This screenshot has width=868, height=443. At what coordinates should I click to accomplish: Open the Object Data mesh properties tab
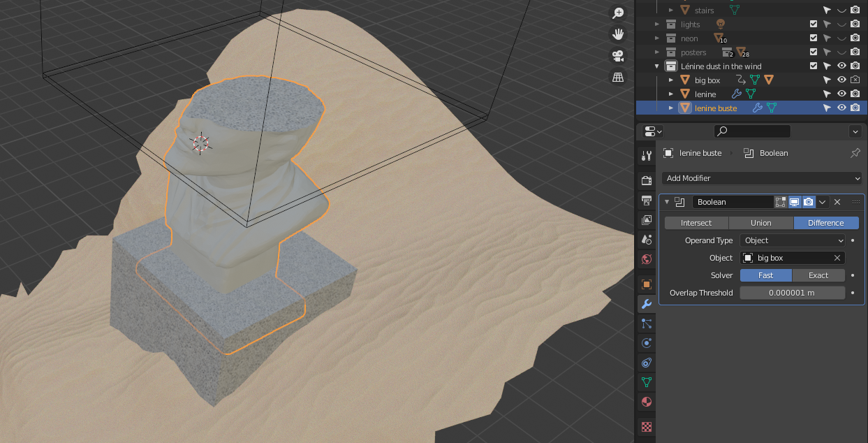647,382
